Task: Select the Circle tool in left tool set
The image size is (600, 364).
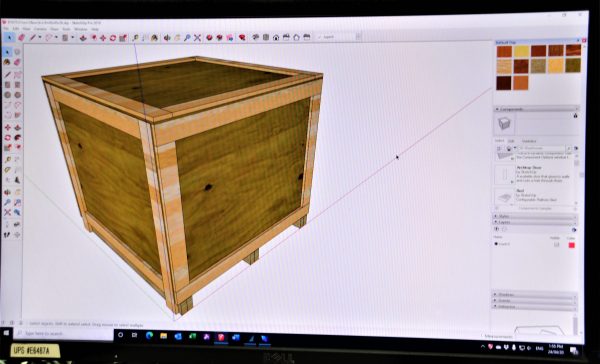Action: 7,95
